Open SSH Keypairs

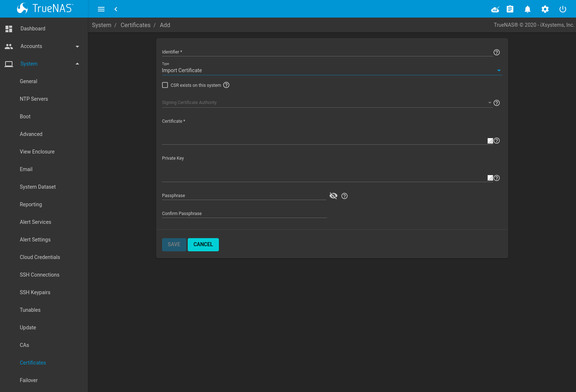[35, 292]
